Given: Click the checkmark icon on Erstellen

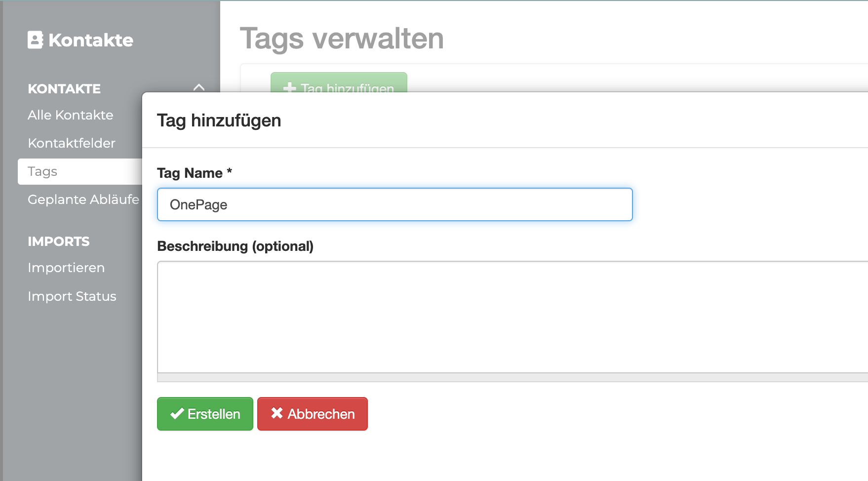Looking at the screenshot, I should pos(177,414).
